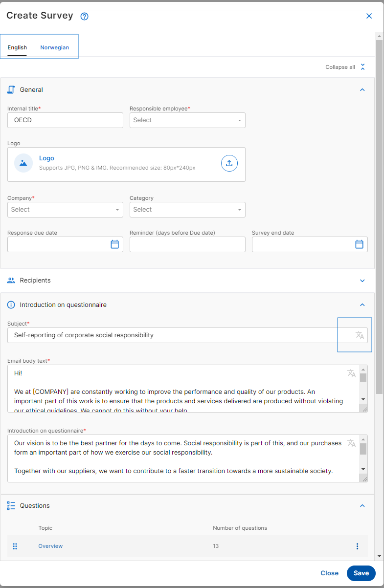The image size is (384, 588).
Task: Click the logo image placeholder icon
Action: (x=23, y=163)
